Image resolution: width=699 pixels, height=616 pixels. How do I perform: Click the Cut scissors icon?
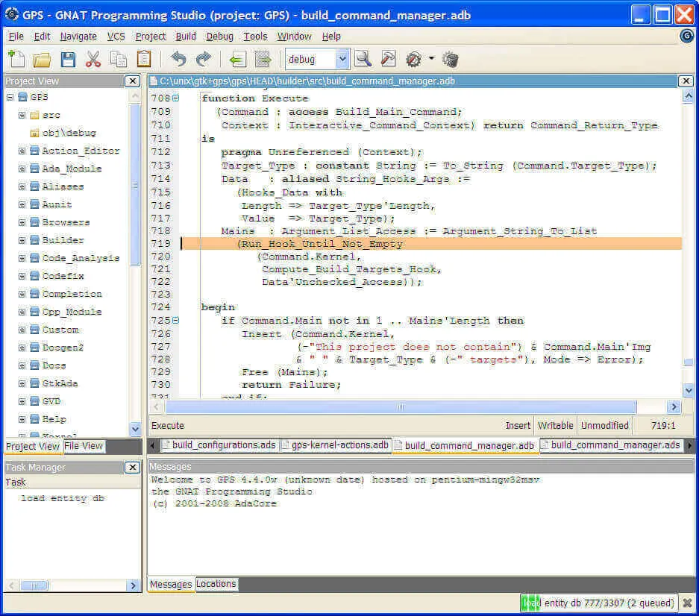(x=93, y=59)
